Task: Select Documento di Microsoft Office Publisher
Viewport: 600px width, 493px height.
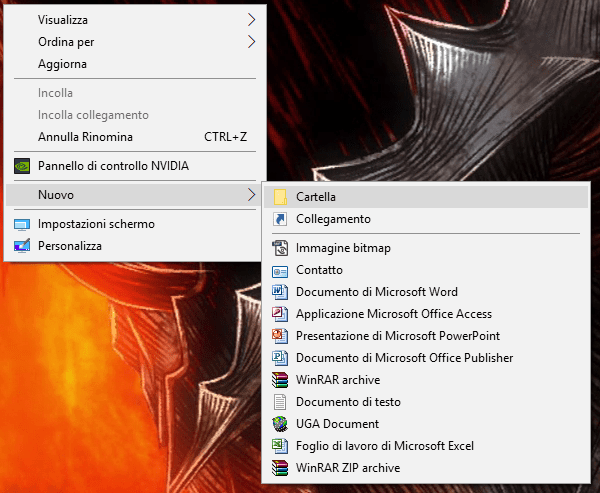Action: pos(404,358)
